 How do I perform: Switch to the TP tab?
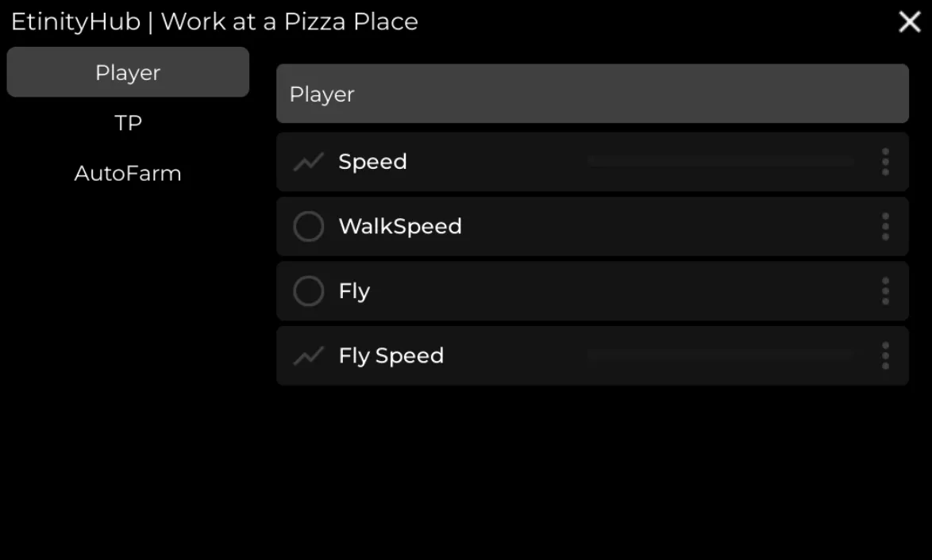pyautogui.click(x=128, y=123)
